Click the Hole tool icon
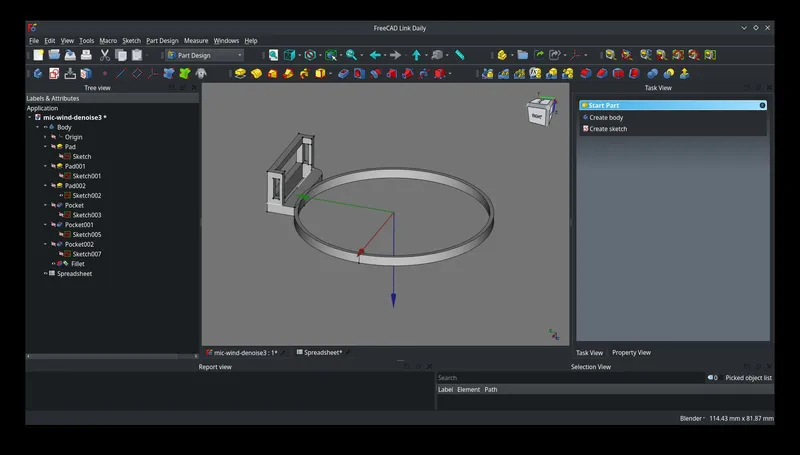 359,74
